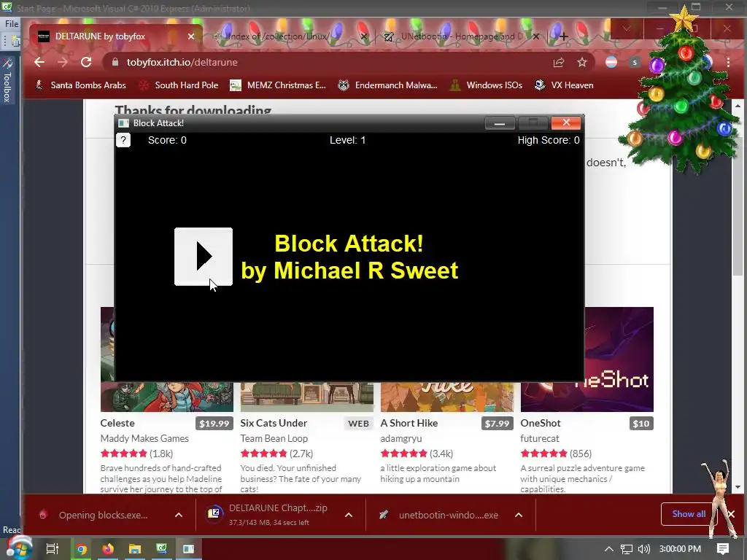Screen dimensions: 747x560
Task: Open Chrome from the taskbar
Action: [81, 548]
